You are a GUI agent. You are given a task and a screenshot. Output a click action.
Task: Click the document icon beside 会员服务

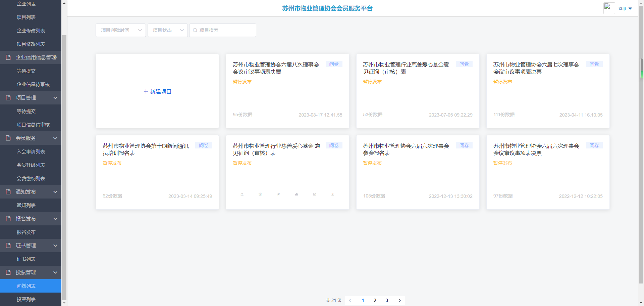click(8, 138)
